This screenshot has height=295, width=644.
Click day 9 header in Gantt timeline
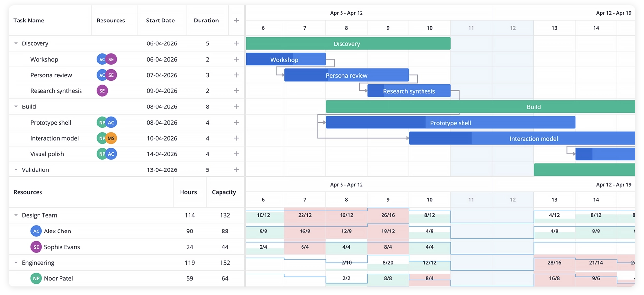point(388,28)
